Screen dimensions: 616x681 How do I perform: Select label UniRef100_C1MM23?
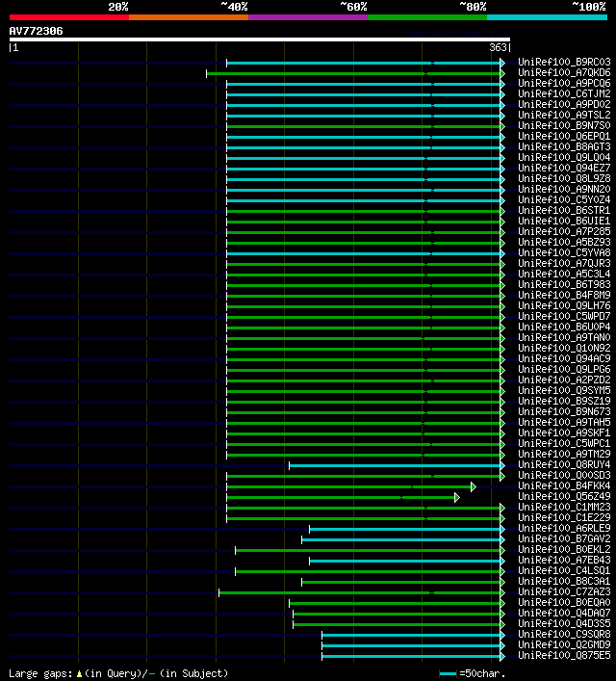click(564, 508)
